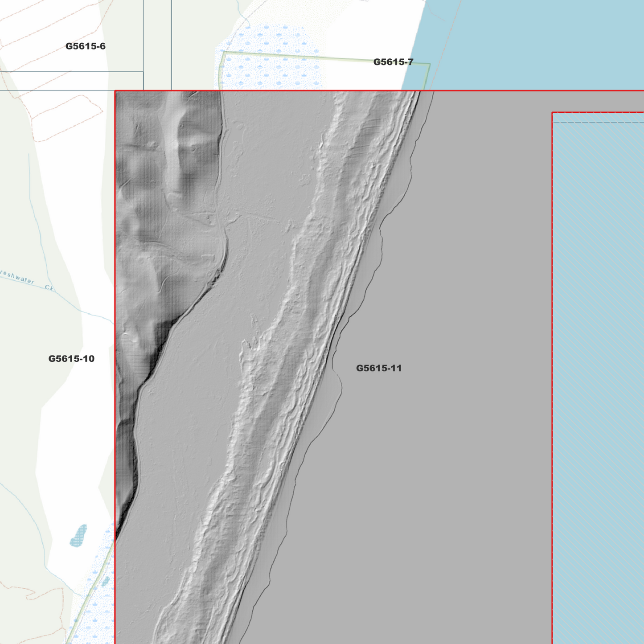The height and width of the screenshot is (644, 644).
Task: Select map tile label G5615-10
Action: [x=71, y=359]
